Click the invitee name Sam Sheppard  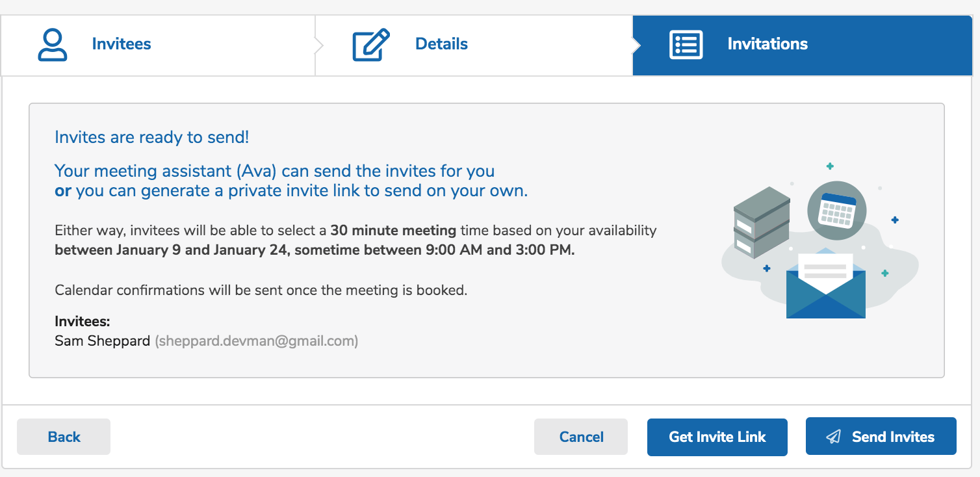[102, 341]
